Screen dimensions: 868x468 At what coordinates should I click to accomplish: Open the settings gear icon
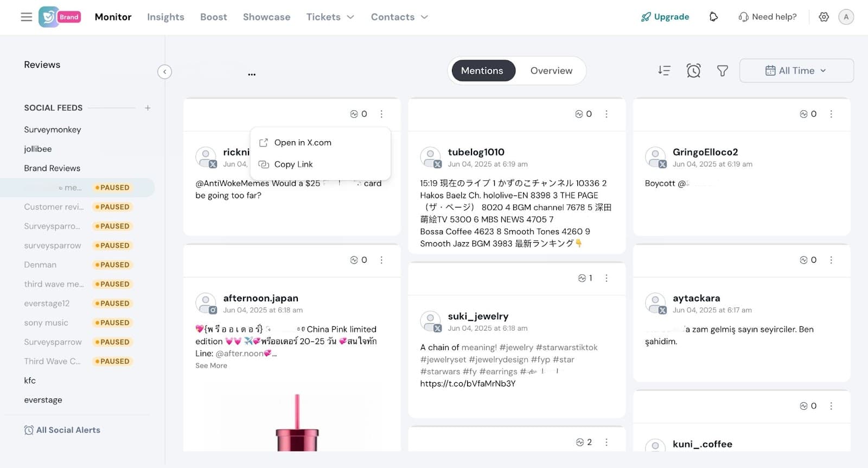point(824,17)
